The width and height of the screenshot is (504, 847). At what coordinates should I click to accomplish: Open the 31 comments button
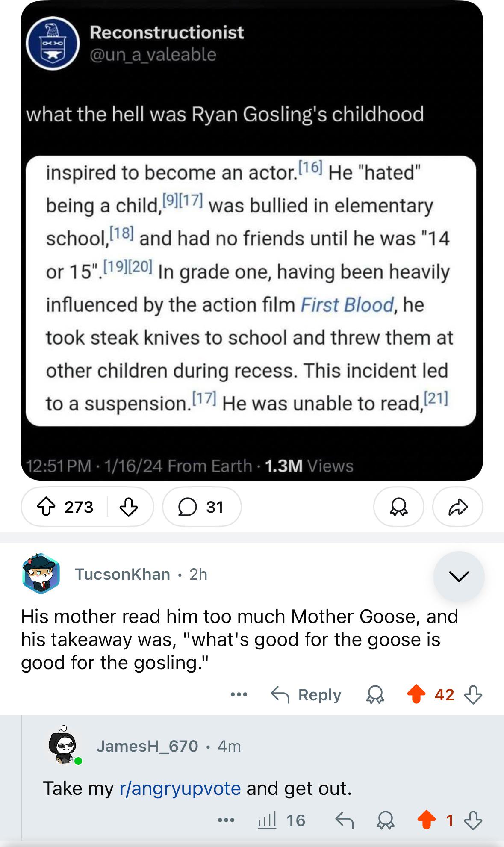tap(202, 507)
